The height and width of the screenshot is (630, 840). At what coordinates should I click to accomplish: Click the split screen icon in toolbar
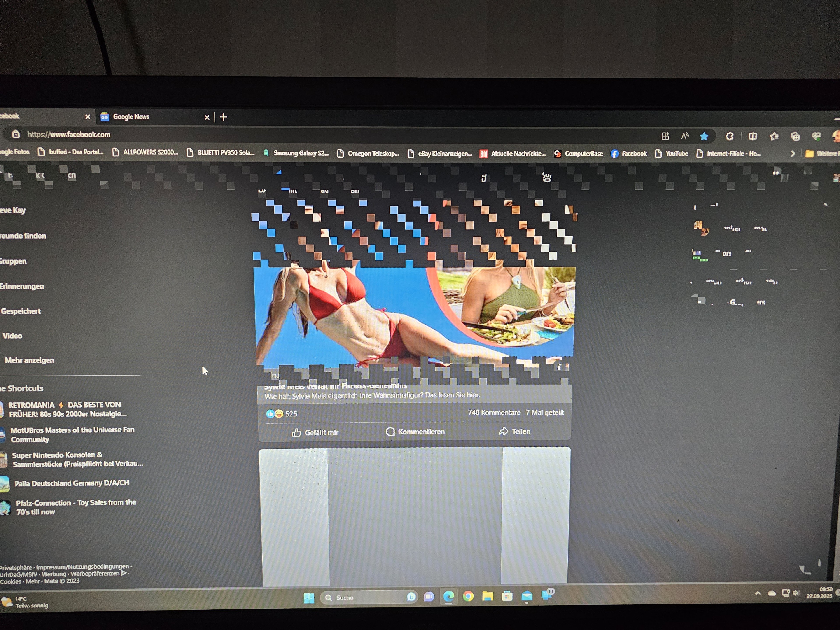pos(752,136)
